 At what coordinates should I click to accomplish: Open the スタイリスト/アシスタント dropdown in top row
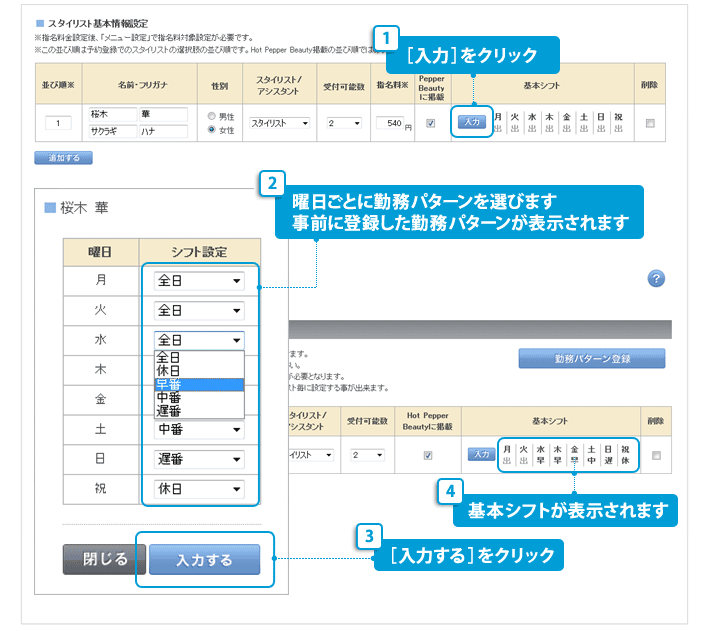(x=280, y=123)
